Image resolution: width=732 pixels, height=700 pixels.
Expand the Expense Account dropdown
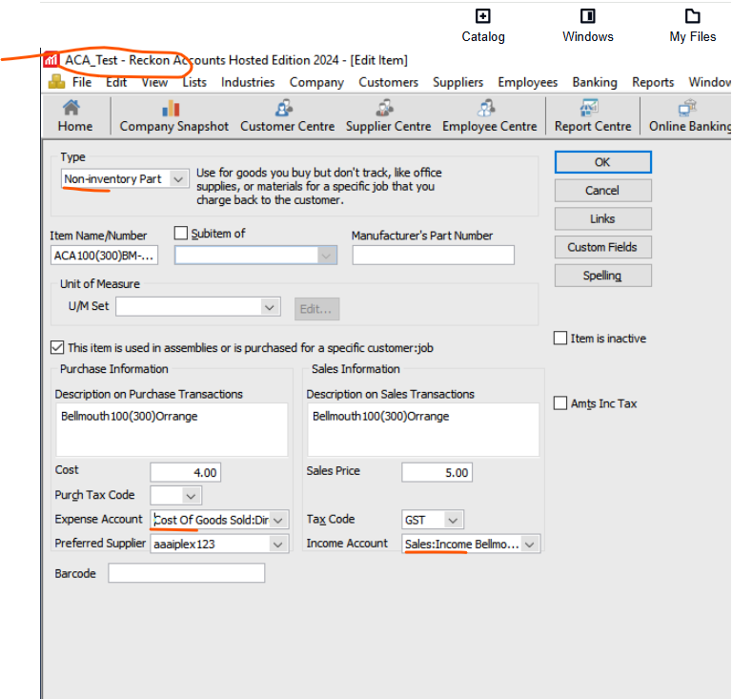pyautogui.click(x=278, y=520)
